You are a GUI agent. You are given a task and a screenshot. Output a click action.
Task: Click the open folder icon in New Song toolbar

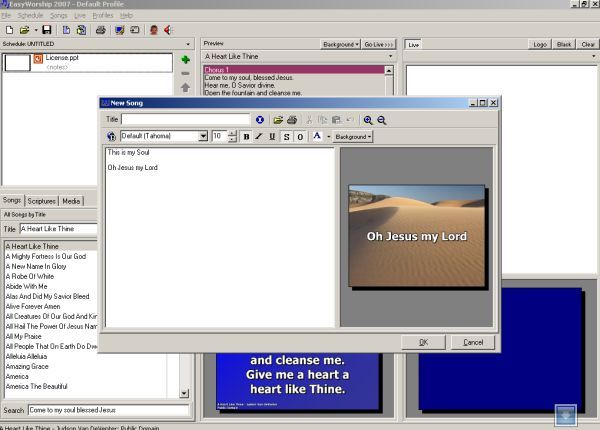[278, 120]
